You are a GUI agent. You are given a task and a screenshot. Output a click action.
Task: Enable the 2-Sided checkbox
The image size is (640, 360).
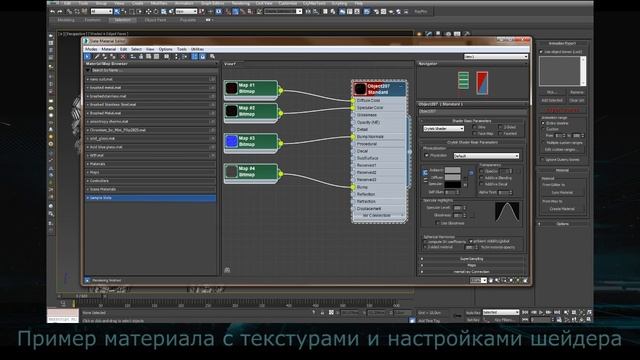[500, 127]
